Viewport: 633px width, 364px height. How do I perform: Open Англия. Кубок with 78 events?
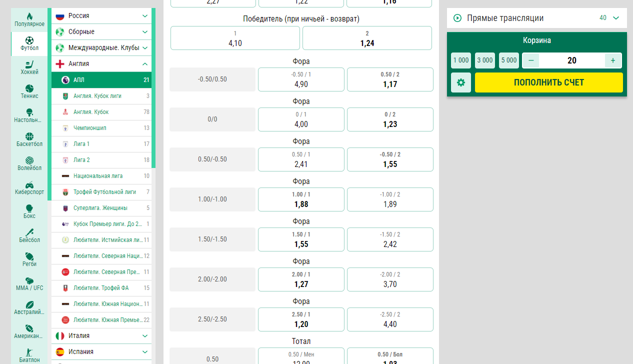coord(101,112)
